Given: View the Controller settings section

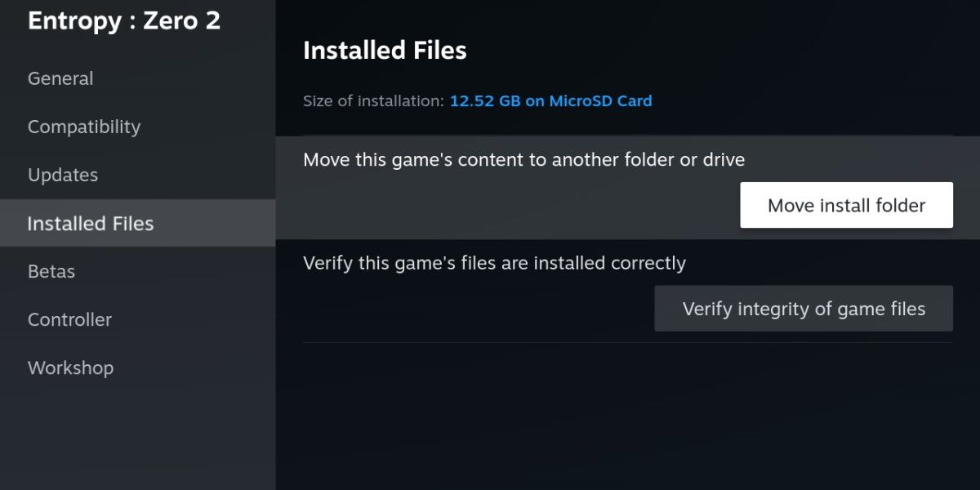Looking at the screenshot, I should 69,319.
